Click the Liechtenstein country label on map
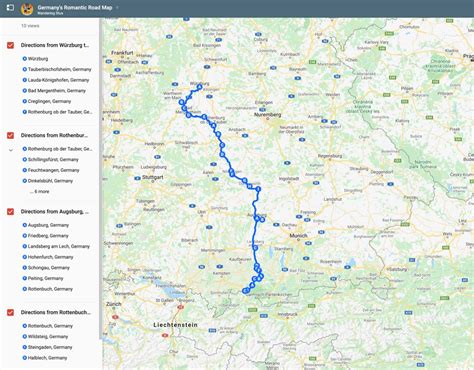Viewport: 474px width, 370px height. coord(175,325)
